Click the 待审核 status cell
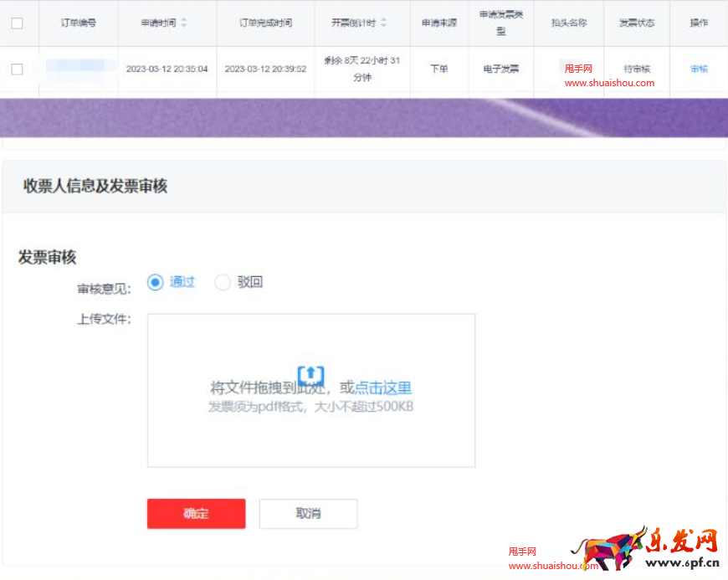The height and width of the screenshot is (580, 728). (x=637, y=69)
